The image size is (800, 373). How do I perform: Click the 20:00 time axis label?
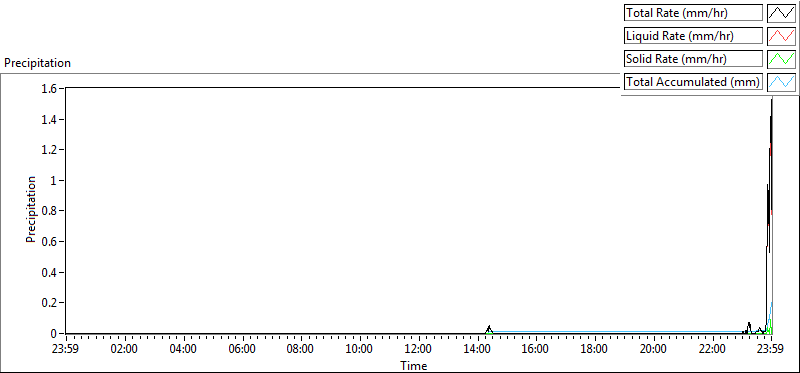[x=653, y=350]
